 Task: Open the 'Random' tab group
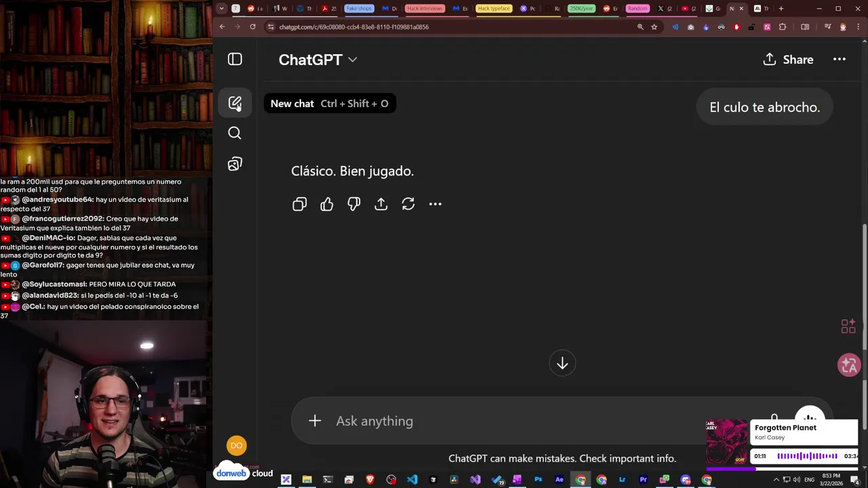click(637, 9)
